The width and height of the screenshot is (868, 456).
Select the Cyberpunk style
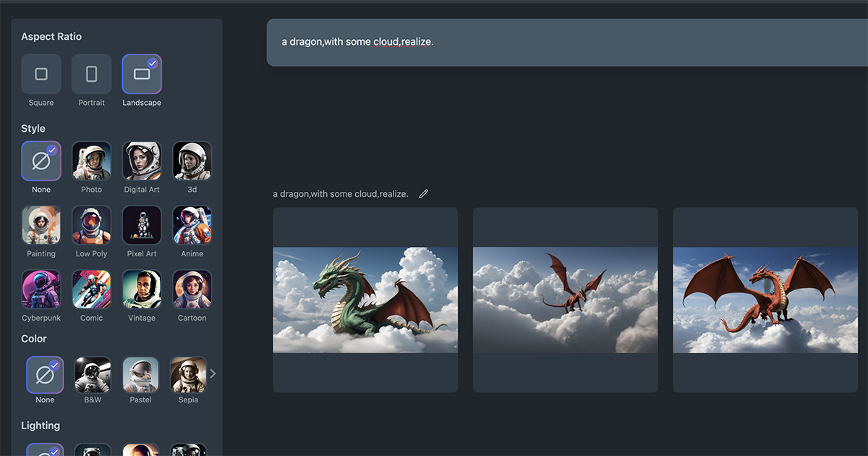tap(41, 290)
